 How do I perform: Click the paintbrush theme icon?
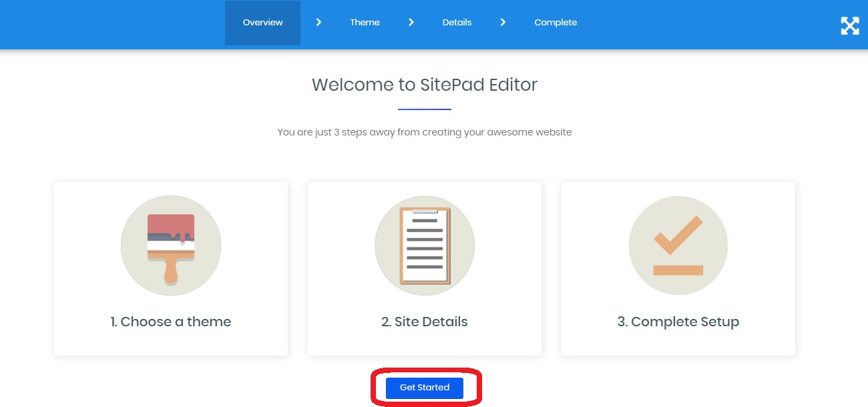tap(171, 246)
